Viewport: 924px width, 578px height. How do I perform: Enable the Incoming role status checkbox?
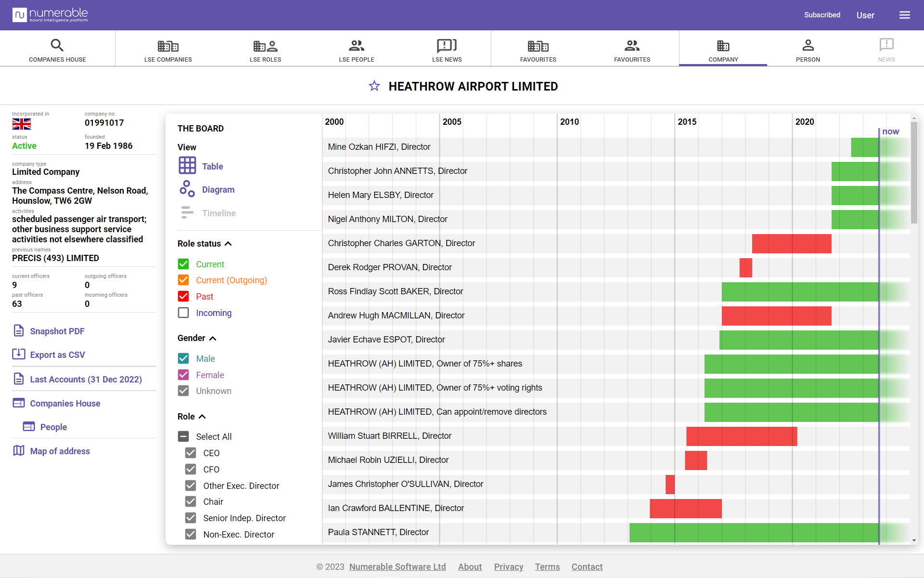[183, 313]
